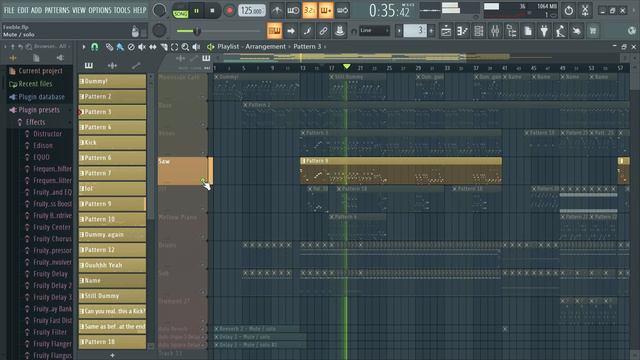Viewport: 640px width, 360px height.
Task: Click the note/clip grouping brush icon
Action: [x=307, y=31]
